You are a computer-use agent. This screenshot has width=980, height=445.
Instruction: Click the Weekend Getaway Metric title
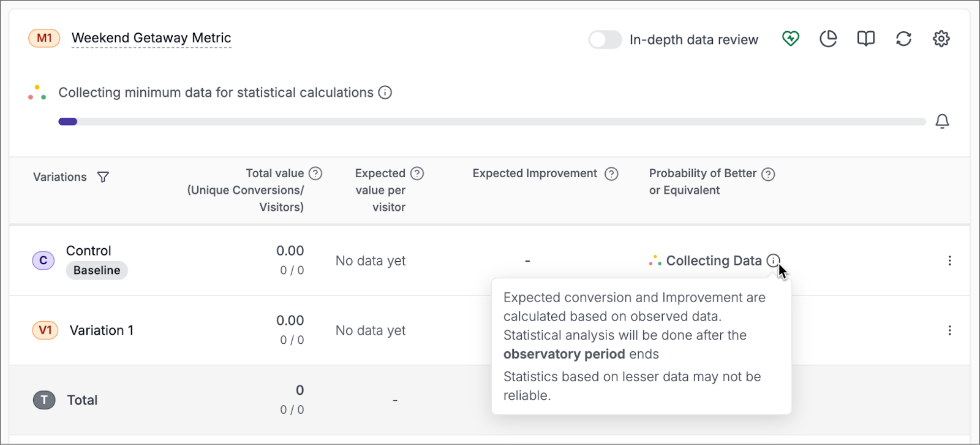151,38
